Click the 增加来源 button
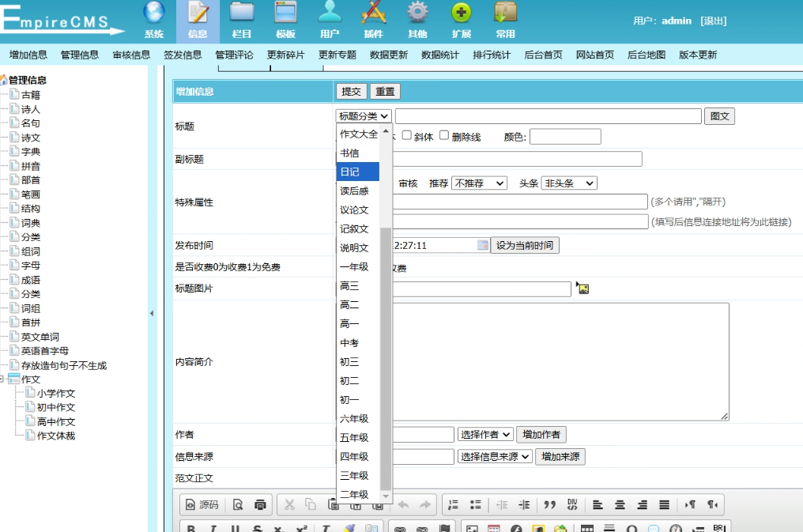This screenshot has width=803, height=532. pyautogui.click(x=560, y=457)
